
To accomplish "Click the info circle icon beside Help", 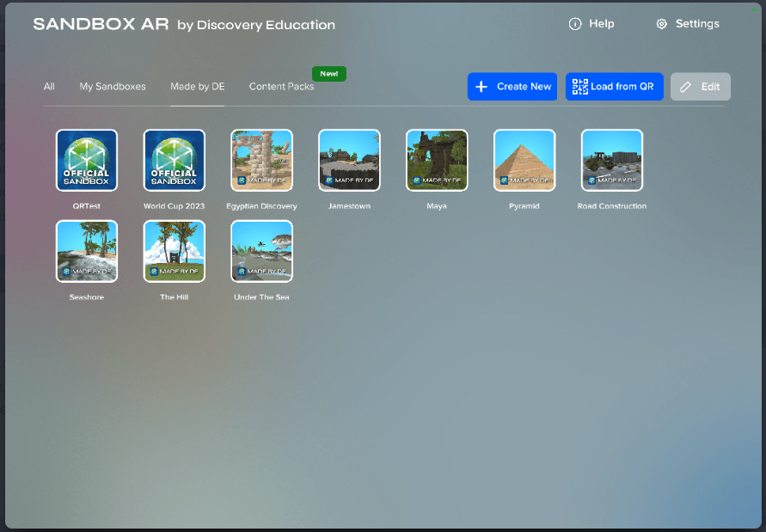I will click(x=575, y=24).
